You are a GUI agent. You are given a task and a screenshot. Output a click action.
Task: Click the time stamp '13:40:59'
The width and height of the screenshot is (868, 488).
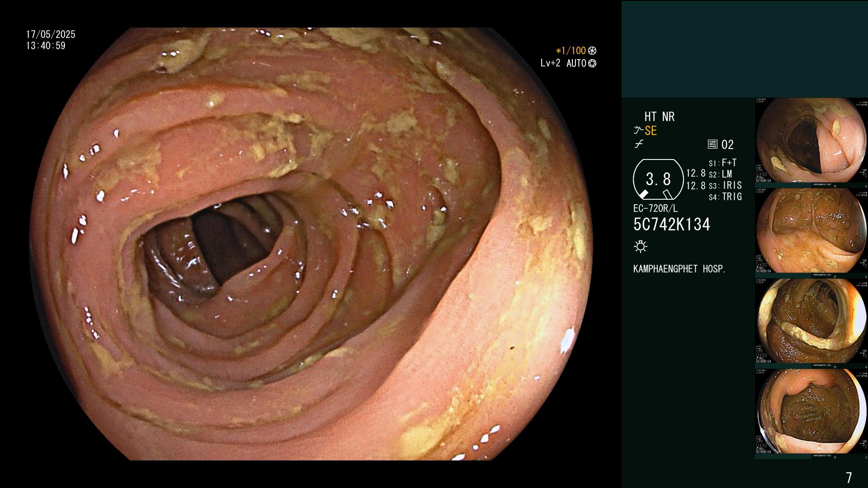click(46, 46)
